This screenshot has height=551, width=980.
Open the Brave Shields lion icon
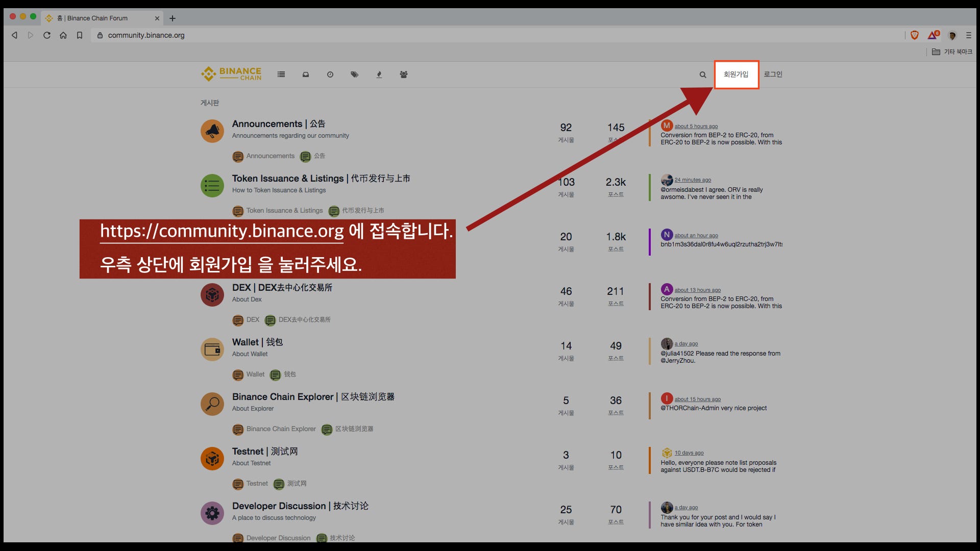point(914,35)
